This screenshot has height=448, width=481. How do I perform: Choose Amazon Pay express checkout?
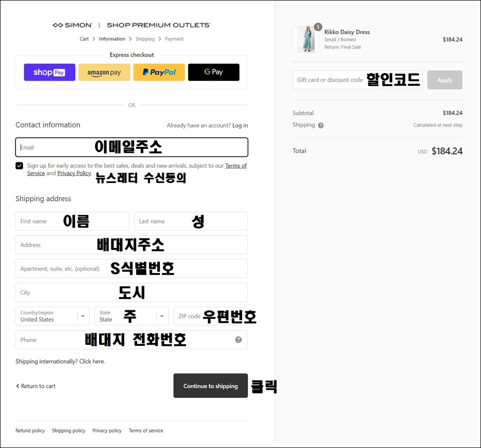[104, 72]
